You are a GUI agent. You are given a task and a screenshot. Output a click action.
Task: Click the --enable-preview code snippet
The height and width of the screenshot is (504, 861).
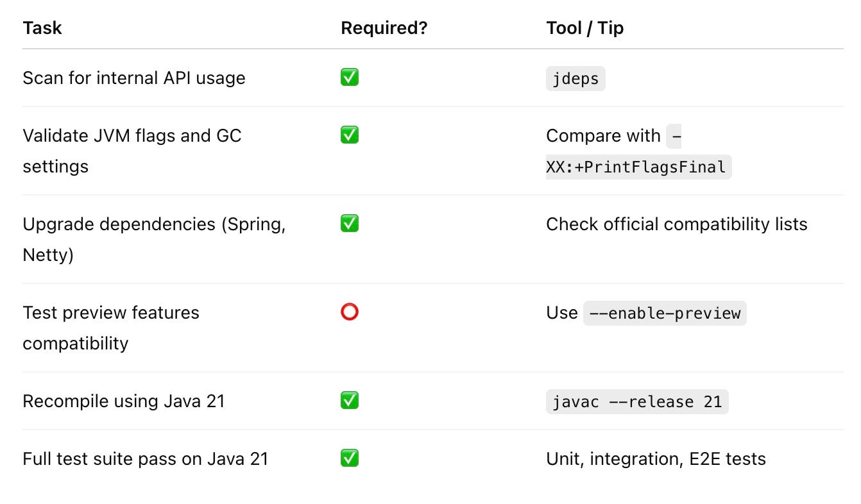[665, 313]
